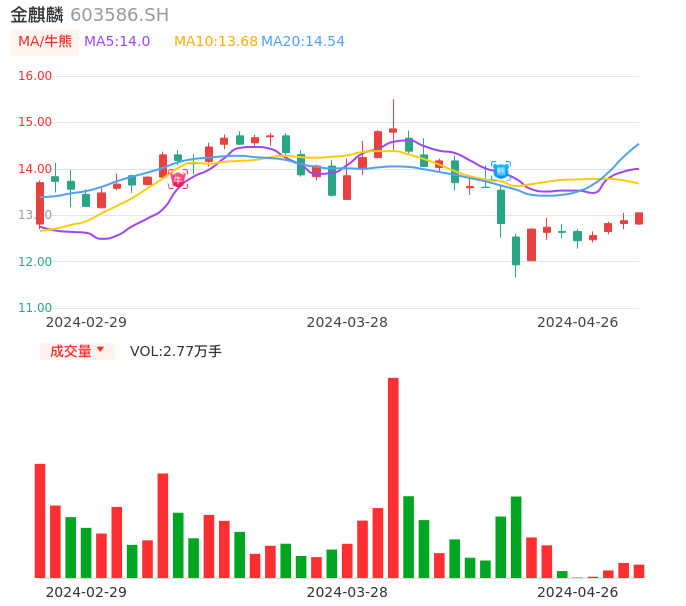Click the first volume bar on the left

40,520
